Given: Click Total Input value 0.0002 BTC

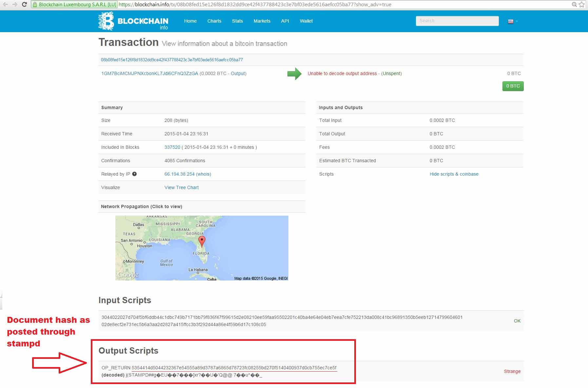Looking at the screenshot, I should pos(442,120).
